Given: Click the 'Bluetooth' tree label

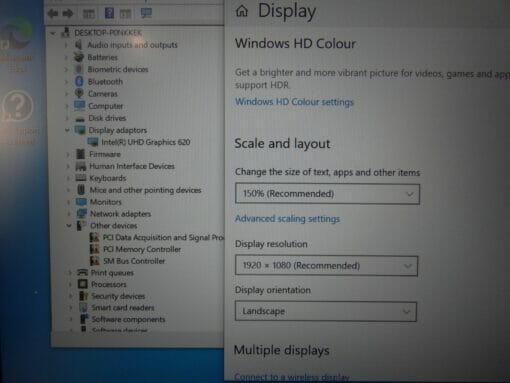Looking at the screenshot, I should (x=105, y=81).
